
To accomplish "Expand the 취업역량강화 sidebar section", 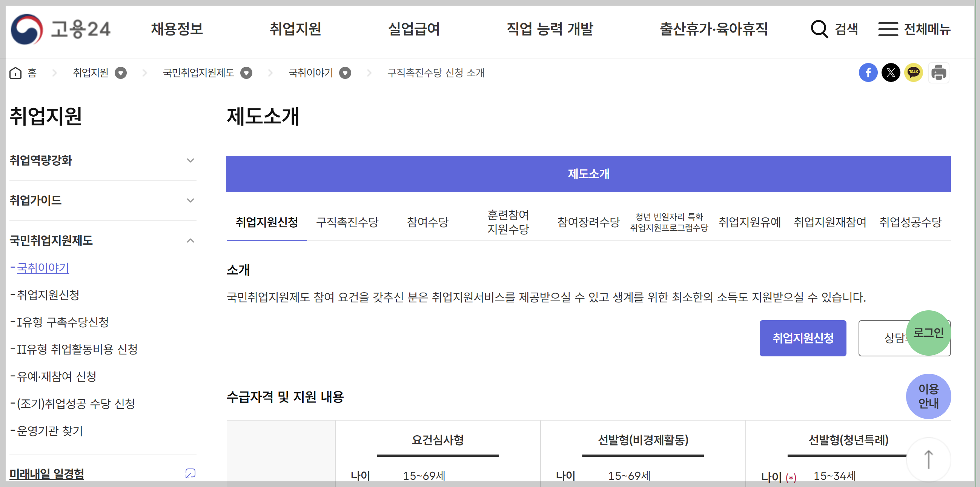I will (x=190, y=160).
